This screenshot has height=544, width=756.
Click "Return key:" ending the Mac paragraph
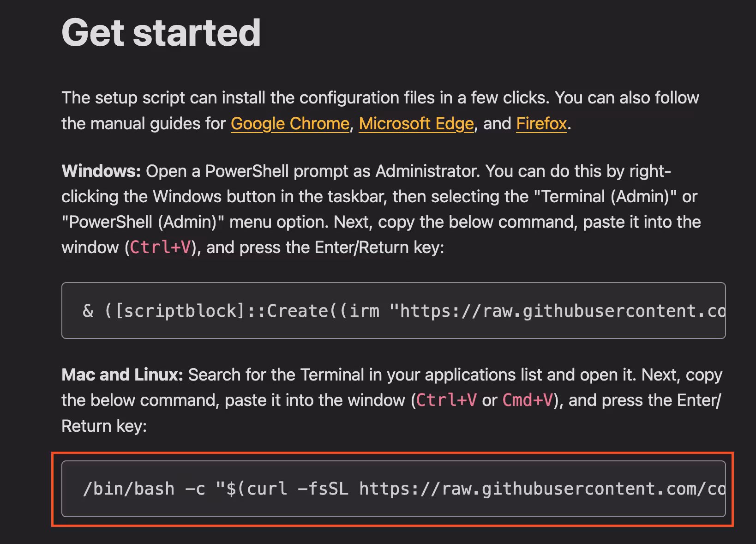click(104, 426)
